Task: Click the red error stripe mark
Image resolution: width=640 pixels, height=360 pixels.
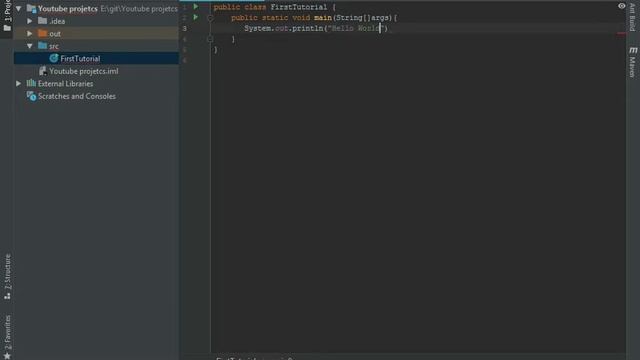Action: pos(621,34)
